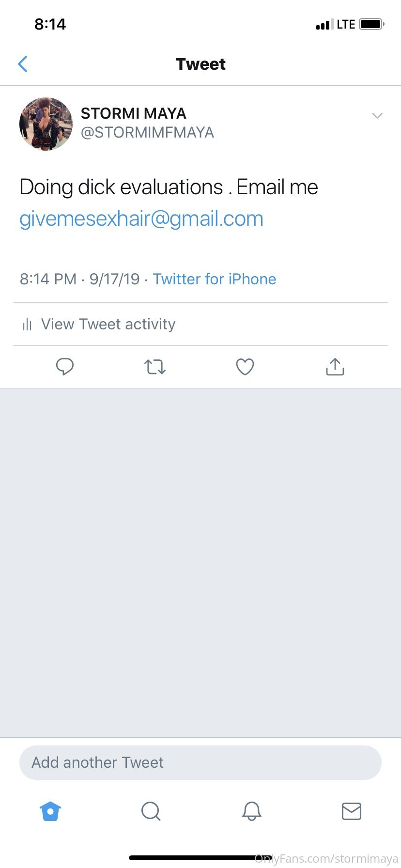Open the Search magnifier tab
401x868 pixels.
151,811
